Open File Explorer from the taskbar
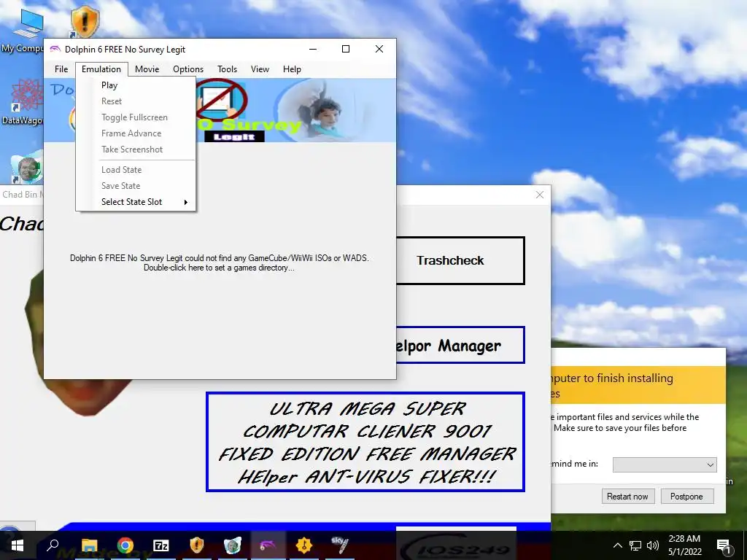This screenshot has width=747, height=560. 89,545
